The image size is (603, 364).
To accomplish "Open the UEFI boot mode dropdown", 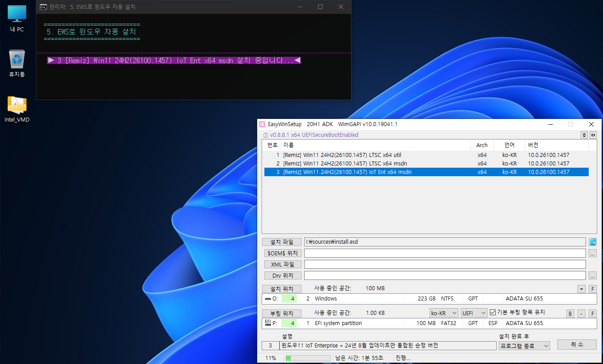I will [x=474, y=313].
